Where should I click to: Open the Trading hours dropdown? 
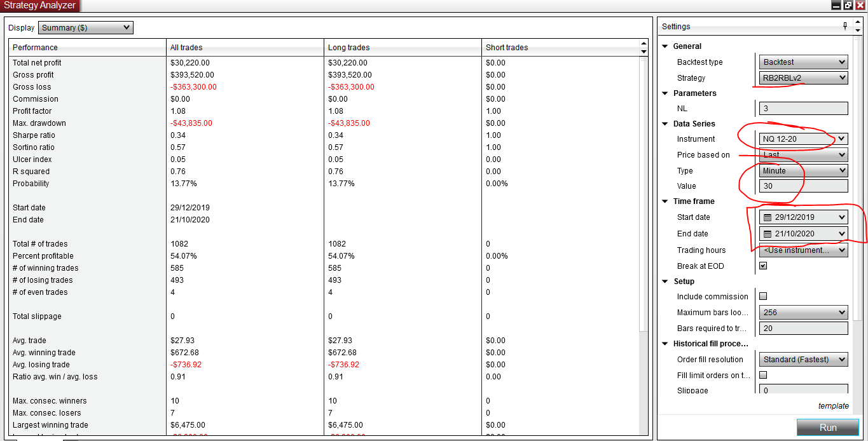(804, 250)
